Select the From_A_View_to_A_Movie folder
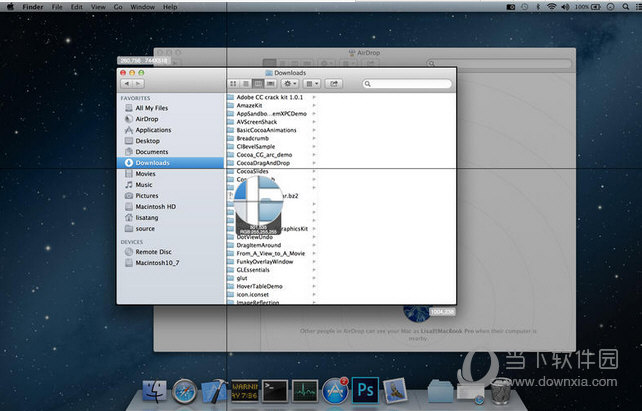 coord(271,253)
